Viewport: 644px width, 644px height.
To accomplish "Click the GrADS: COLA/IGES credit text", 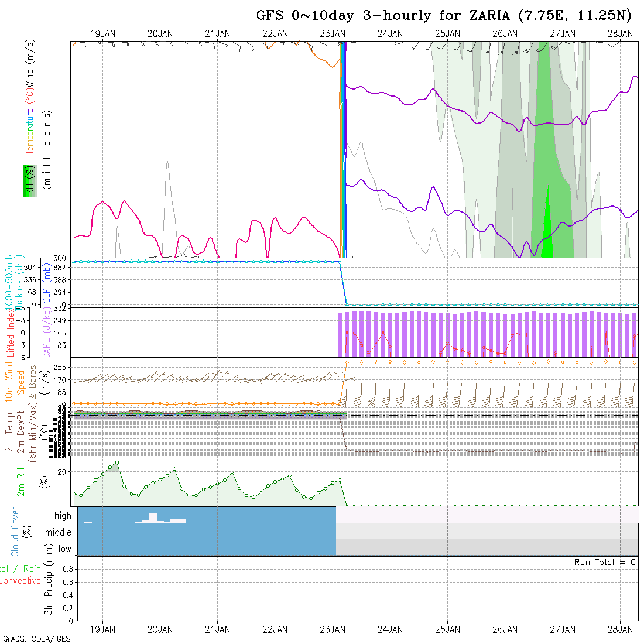I will pos(36,639).
